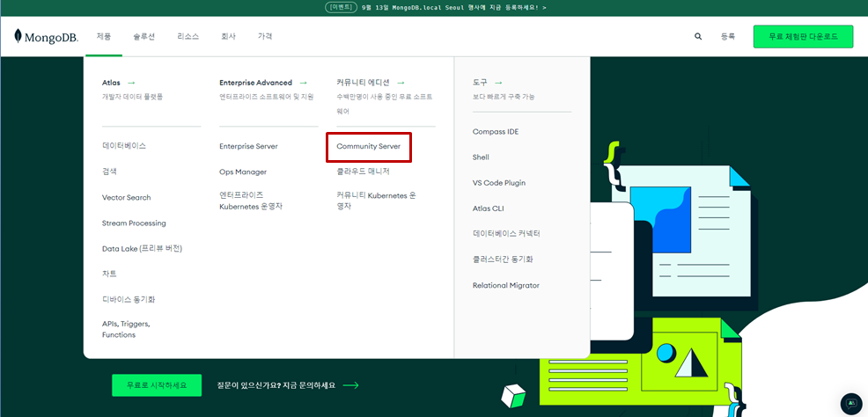The image size is (868, 417).
Task: Open the 솔루션 menu
Action: (x=143, y=36)
